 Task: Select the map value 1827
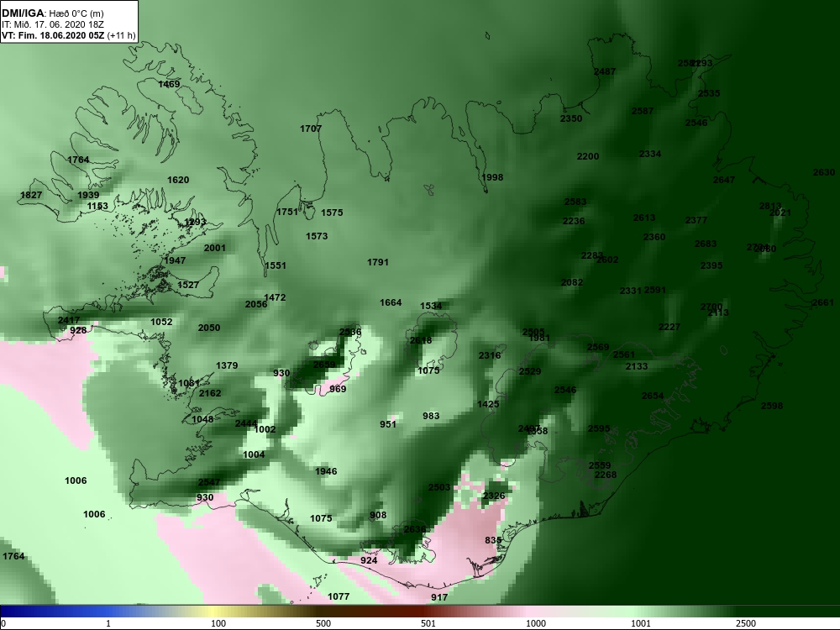[x=30, y=195]
